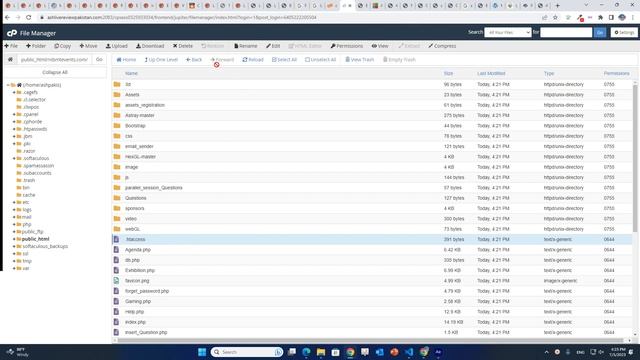Select .trash in the folder tree
The width and height of the screenshot is (640, 360).
[29, 180]
